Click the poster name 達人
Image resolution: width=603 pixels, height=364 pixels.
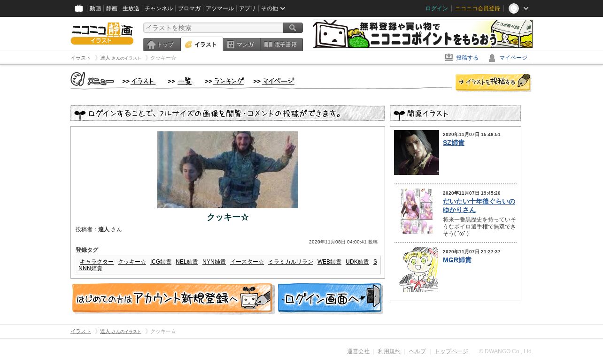104,229
